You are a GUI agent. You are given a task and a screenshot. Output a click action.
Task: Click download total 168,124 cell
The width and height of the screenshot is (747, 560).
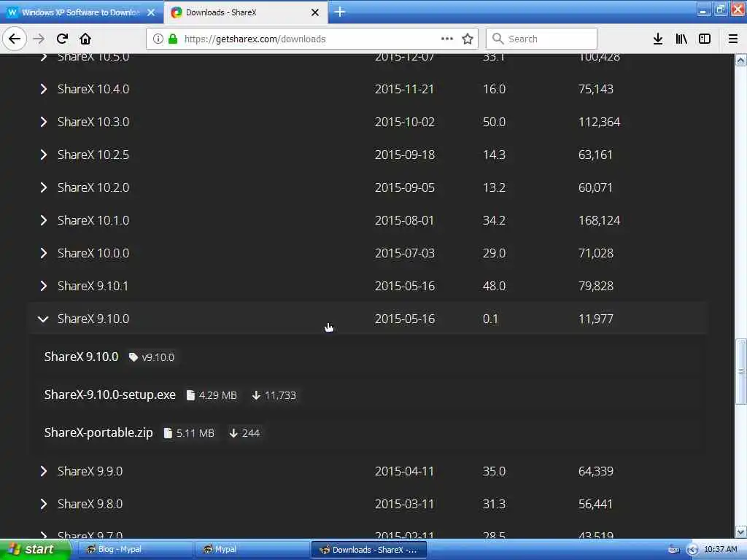[600, 220]
